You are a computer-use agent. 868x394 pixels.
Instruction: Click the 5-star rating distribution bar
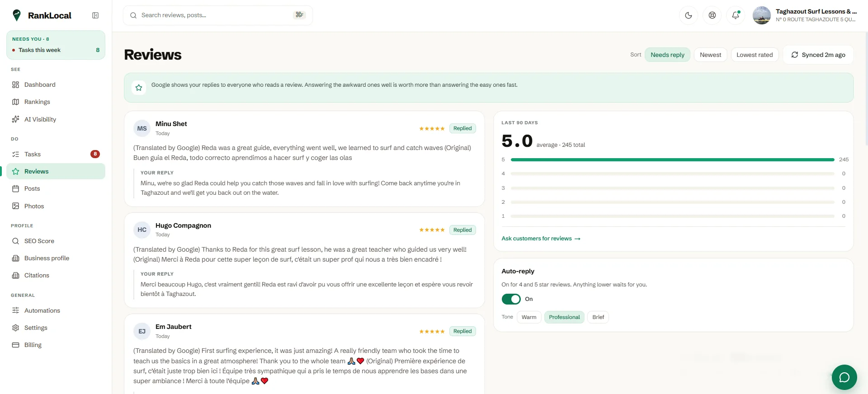(x=672, y=159)
